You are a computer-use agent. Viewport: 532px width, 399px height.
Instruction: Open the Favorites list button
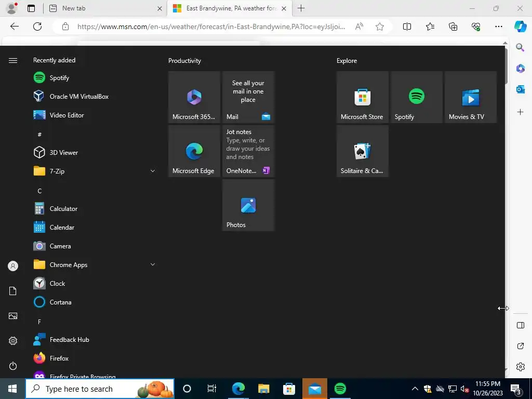(430, 26)
